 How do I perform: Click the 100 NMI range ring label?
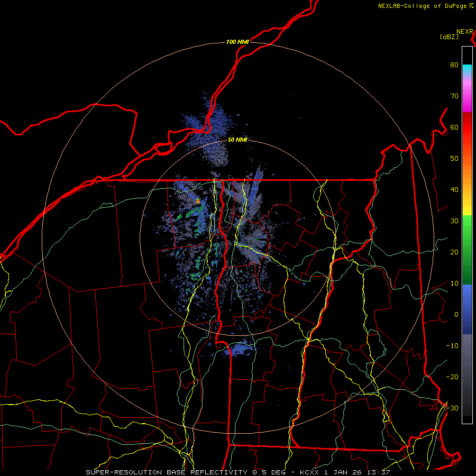237,42
